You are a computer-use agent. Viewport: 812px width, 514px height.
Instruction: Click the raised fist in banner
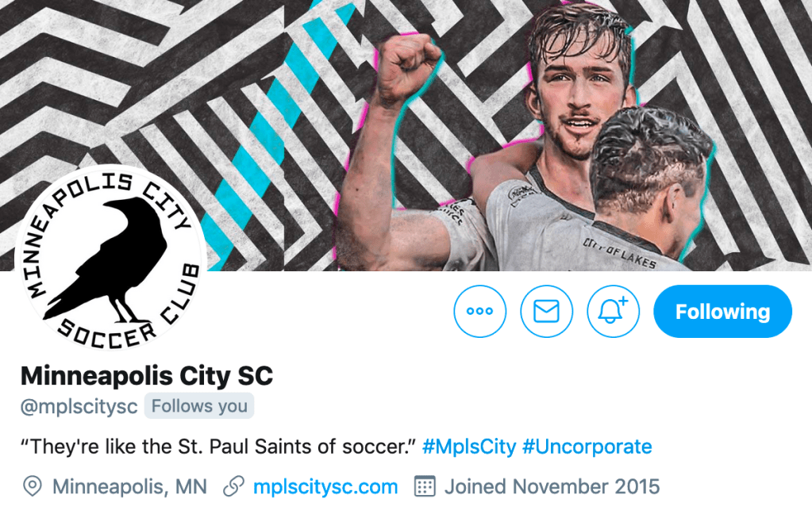click(x=408, y=67)
